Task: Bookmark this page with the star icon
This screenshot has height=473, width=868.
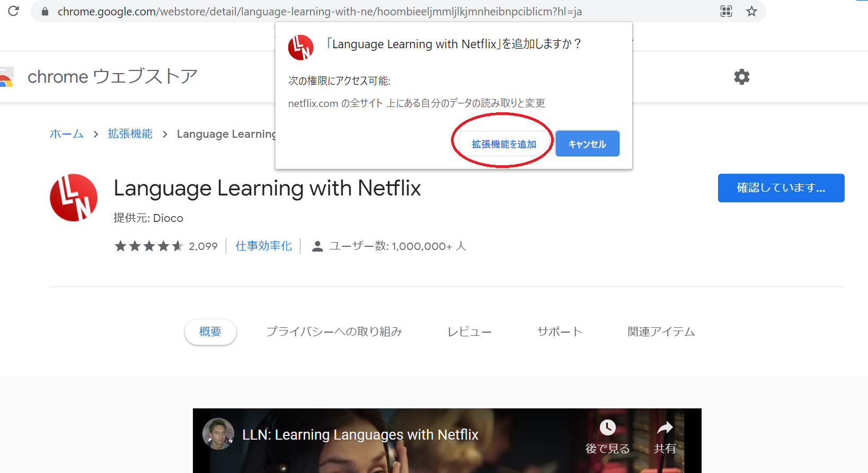Action: (x=751, y=11)
